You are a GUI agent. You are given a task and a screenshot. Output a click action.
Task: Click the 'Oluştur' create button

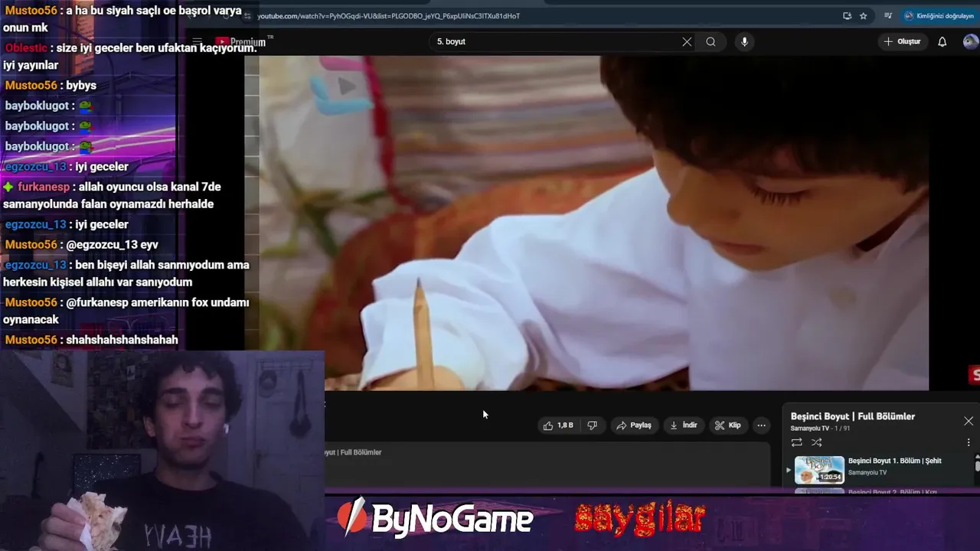tap(902, 42)
